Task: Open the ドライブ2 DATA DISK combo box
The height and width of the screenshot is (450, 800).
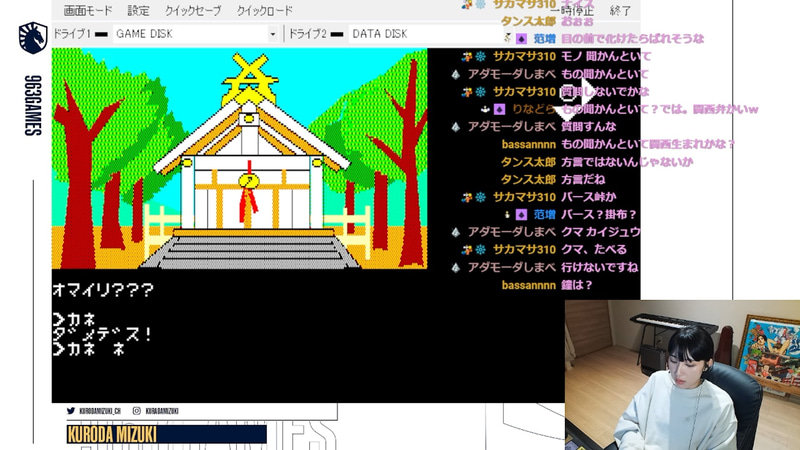Action: 426,34
